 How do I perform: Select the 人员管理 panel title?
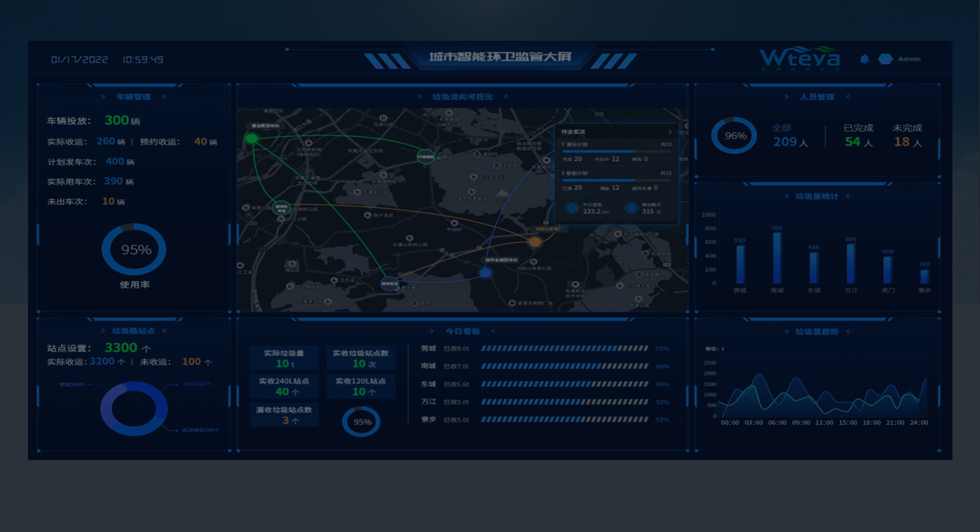(817, 97)
